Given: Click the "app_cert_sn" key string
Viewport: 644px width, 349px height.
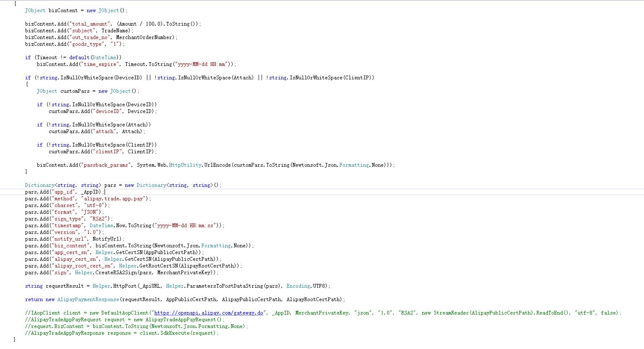Looking at the screenshot, I should pos(71,252).
